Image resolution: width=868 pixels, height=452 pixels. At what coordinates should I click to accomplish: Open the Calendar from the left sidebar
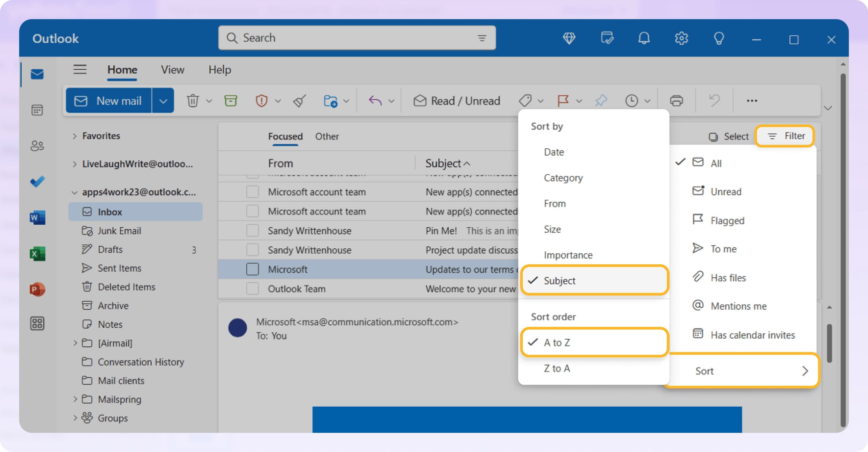coord(37,110)
